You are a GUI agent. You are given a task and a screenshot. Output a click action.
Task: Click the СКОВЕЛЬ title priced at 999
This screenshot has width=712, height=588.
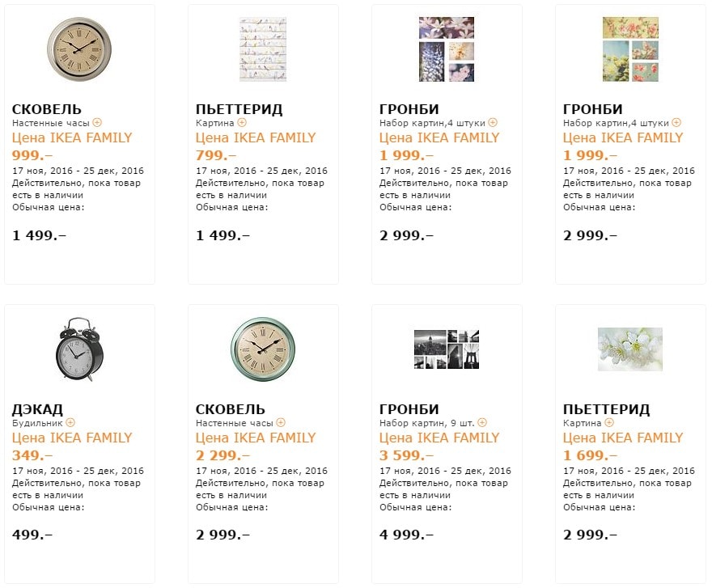pos(47,109)
